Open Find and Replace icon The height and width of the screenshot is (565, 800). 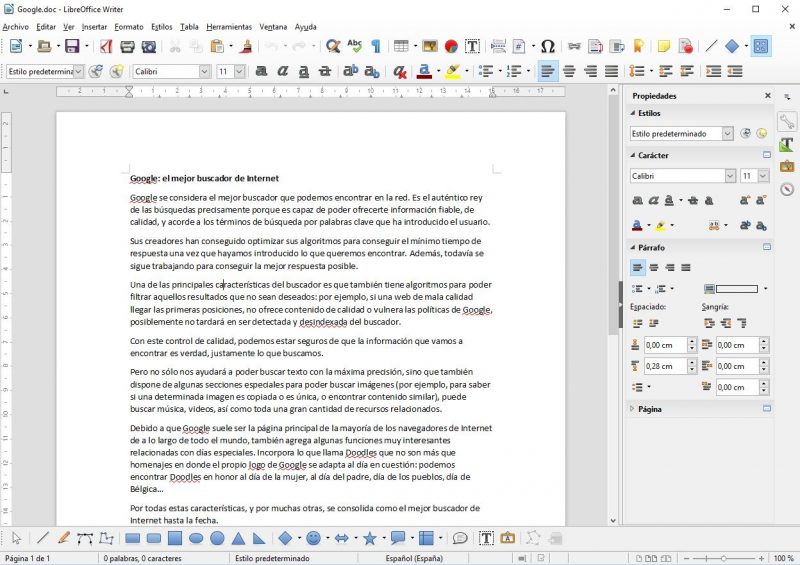click(x=333, y=46)
